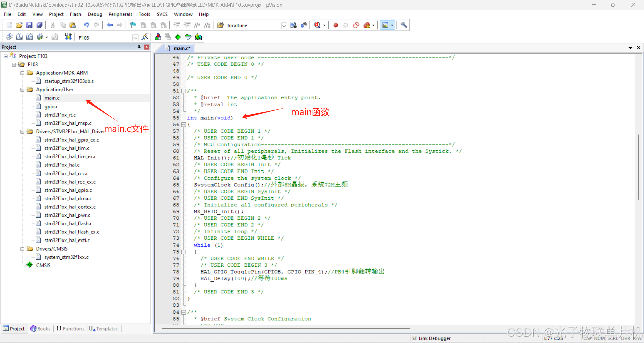
Task: Build the target files
Action: coord(19,37)
